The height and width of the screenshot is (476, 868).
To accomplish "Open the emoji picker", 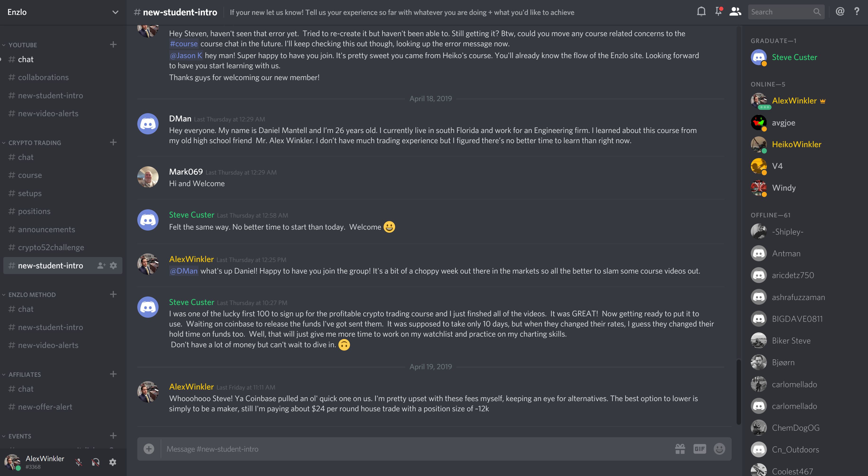I will pos(719,449).
